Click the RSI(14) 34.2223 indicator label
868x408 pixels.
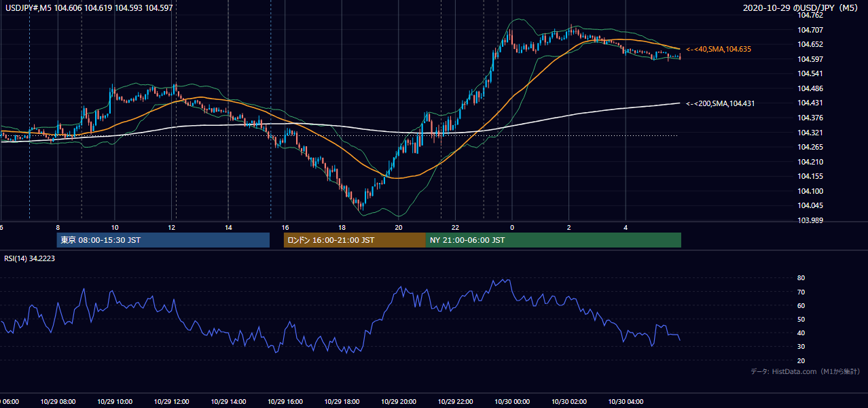coord(29,258)
